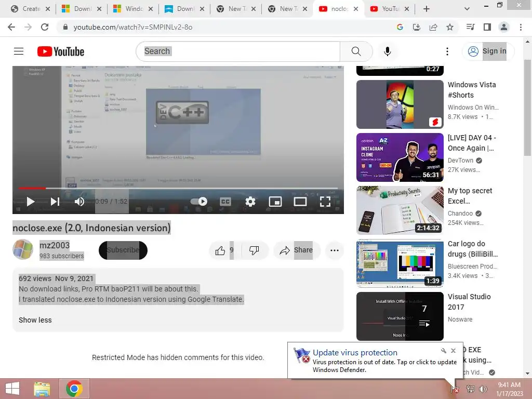Image resolution: width=532 pixels, height=399 pixels.
Task: Click the install/download page icon
Action: coord(416,27)
